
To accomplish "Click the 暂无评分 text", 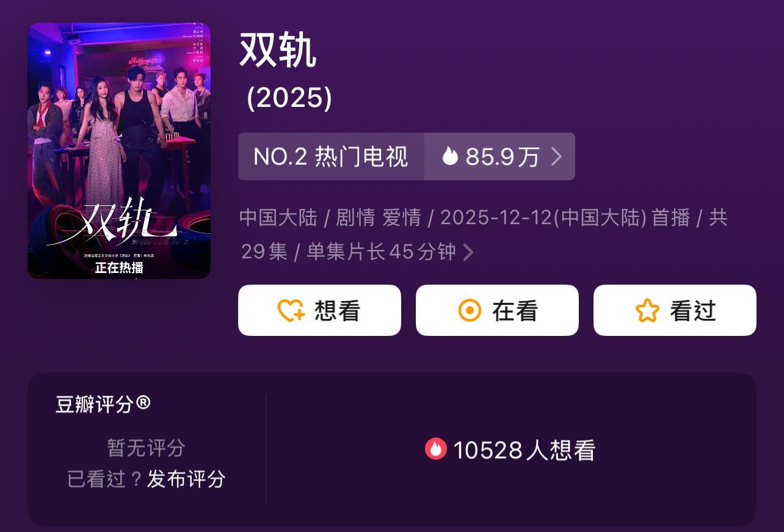I will pos(146,448).
